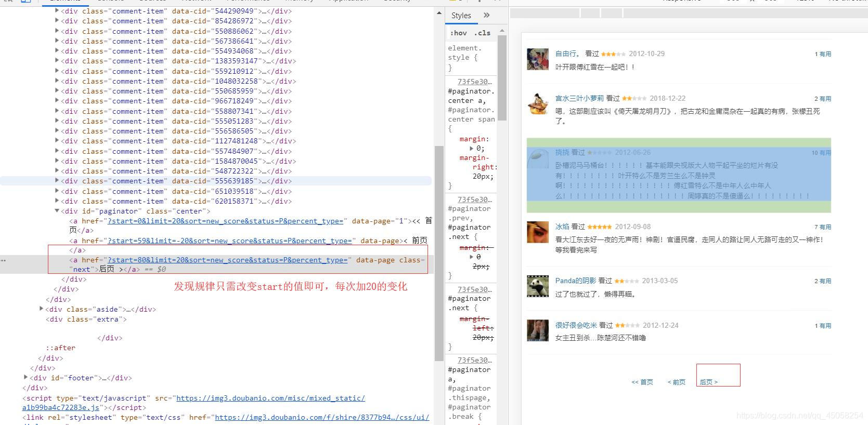Expand comment-item div with data-cid 544290949
The image size is (868, 425).
pyautogui.click(x=57, y=11)
